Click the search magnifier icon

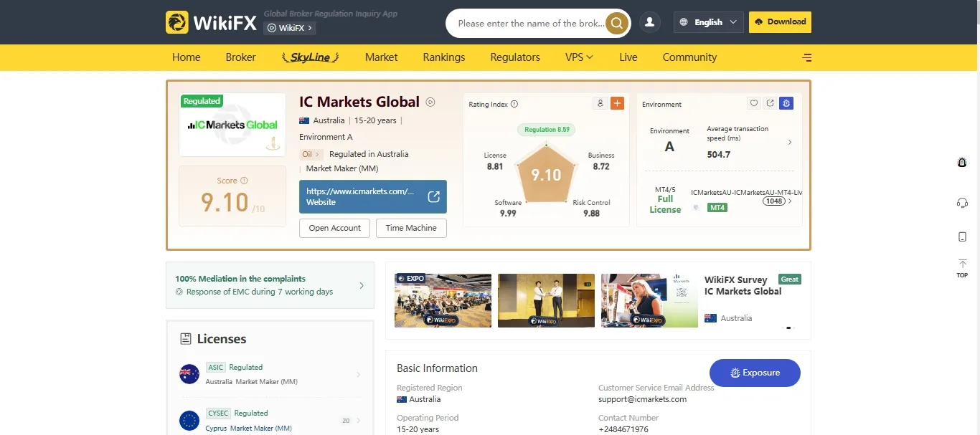(x=616, y=23)
